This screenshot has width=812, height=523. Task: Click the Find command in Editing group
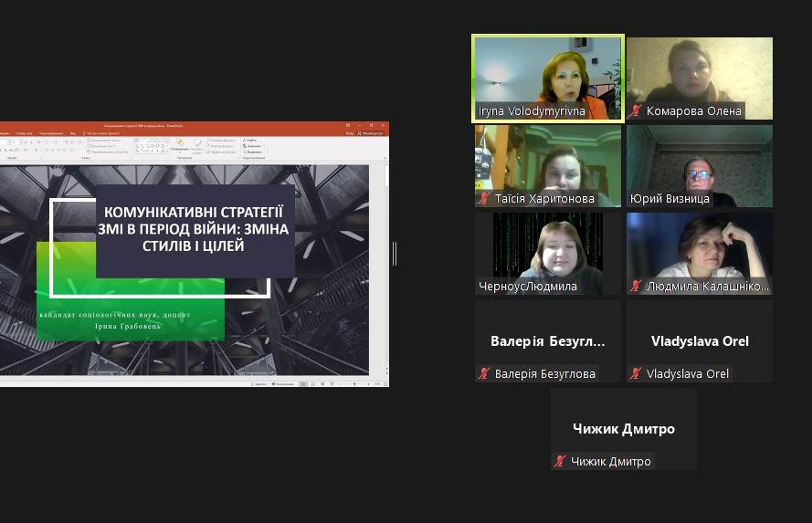(252, 141)
